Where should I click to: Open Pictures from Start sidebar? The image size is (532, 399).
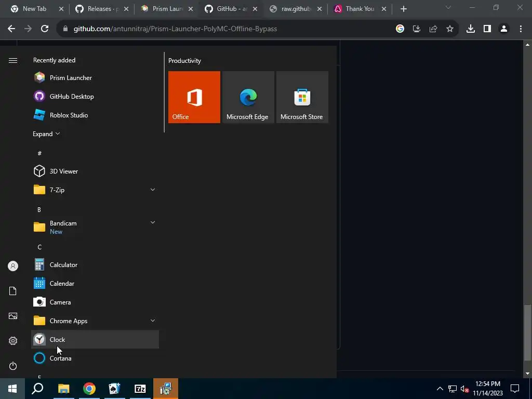point(13,316)
